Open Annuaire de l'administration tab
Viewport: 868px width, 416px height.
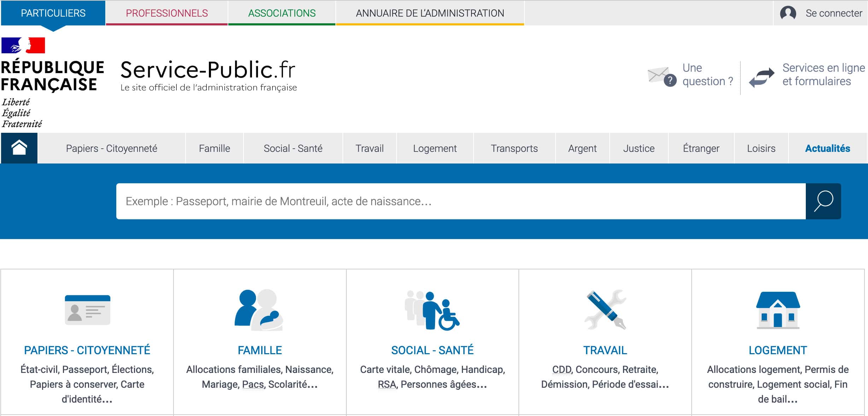point(430,13)
